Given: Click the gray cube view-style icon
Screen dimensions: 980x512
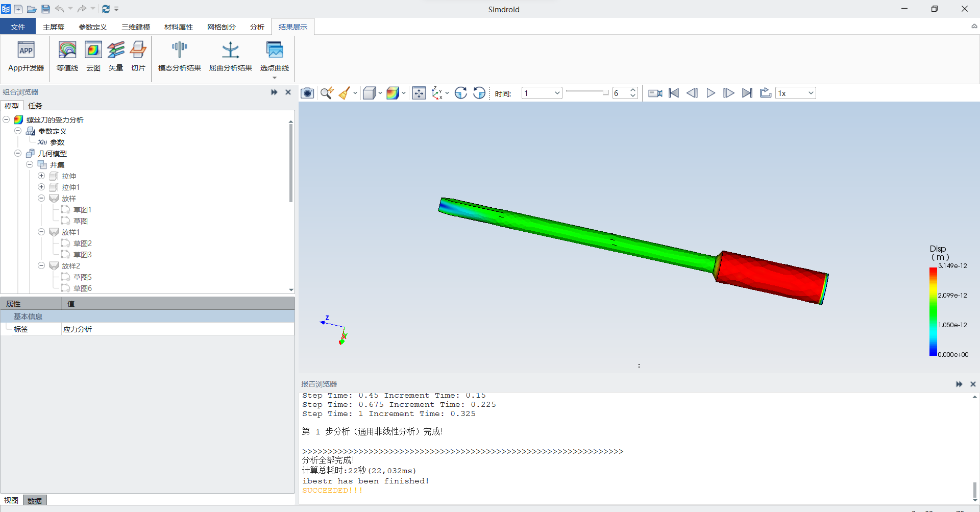Looking at the screenshot, I should (x=369, y=93).
